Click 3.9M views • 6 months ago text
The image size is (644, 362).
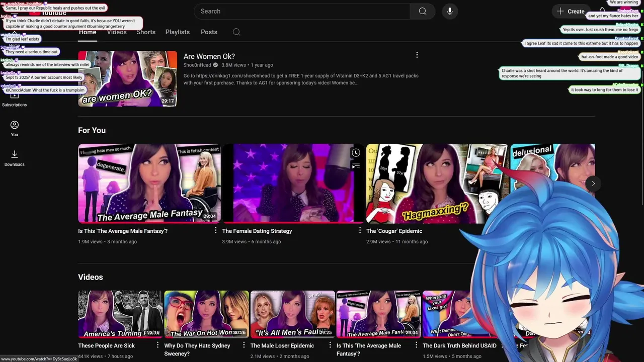(252, 242)
